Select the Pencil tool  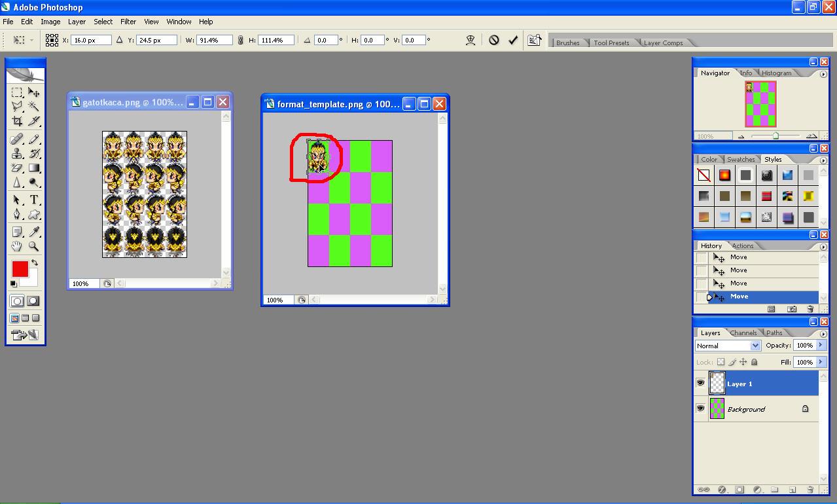coord(33,139)
